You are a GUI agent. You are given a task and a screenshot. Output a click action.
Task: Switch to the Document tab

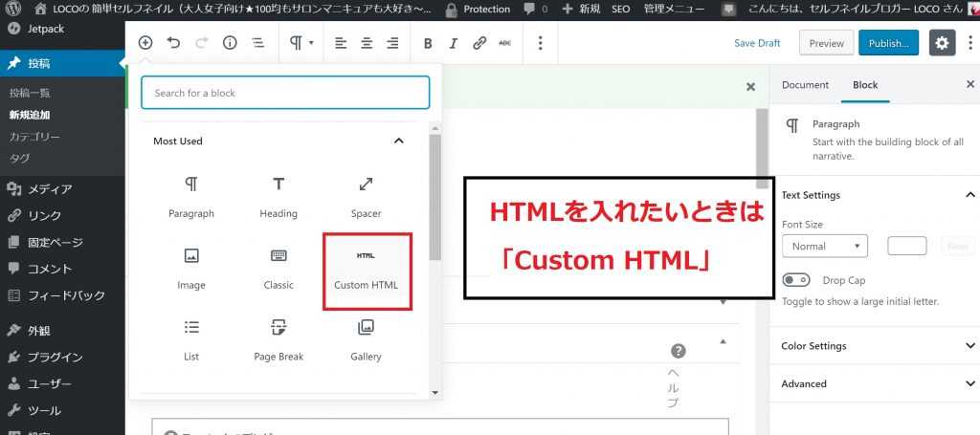point(805,85)
